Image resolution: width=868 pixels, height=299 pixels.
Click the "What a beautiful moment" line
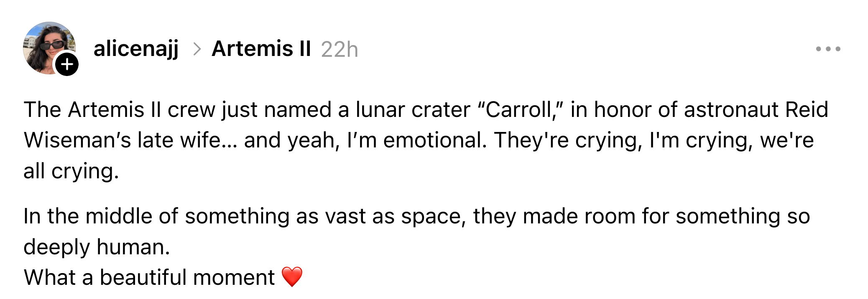149,277
